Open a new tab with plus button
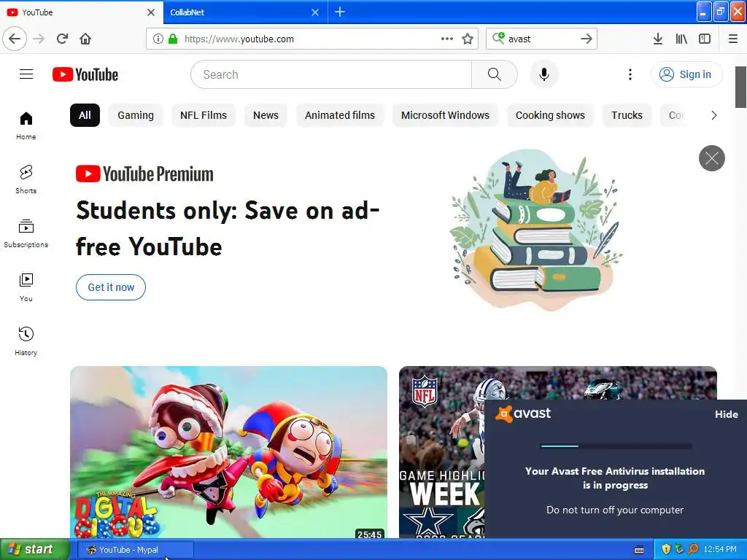This screenshot has width=747, height=560. (x=340, y=12)
